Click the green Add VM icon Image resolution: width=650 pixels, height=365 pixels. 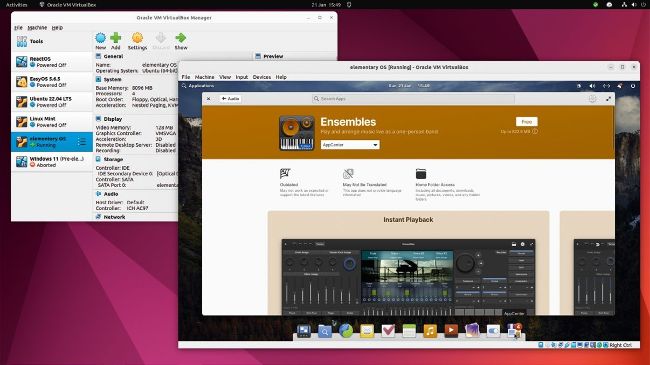116,38
